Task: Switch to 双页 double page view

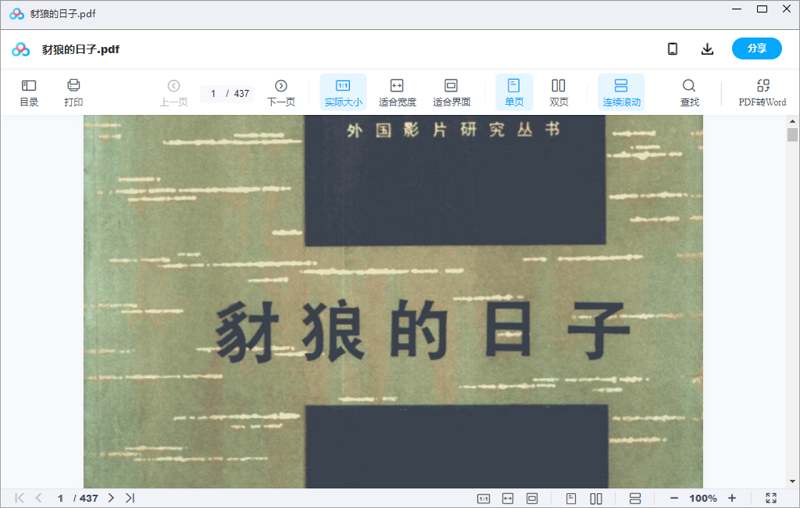Action: click(559, 92)
